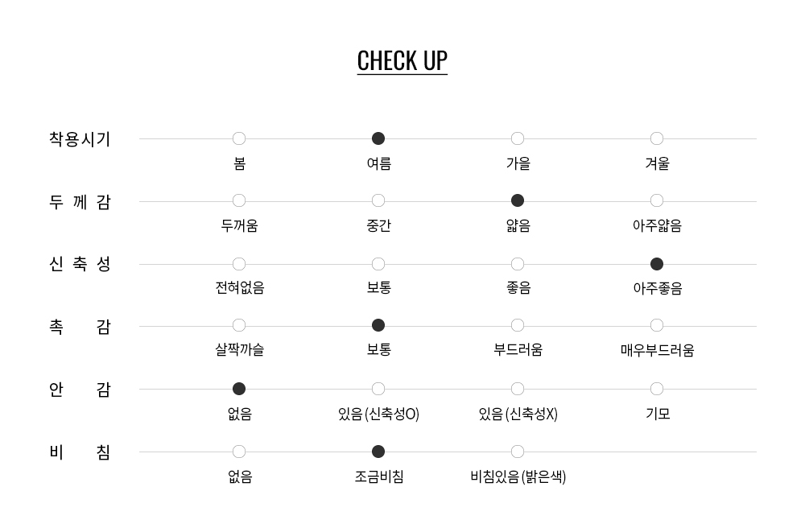805x532 pixels.
Task: Choose the 있음 (신축성O) lining circle
Action: click(378, 389)
